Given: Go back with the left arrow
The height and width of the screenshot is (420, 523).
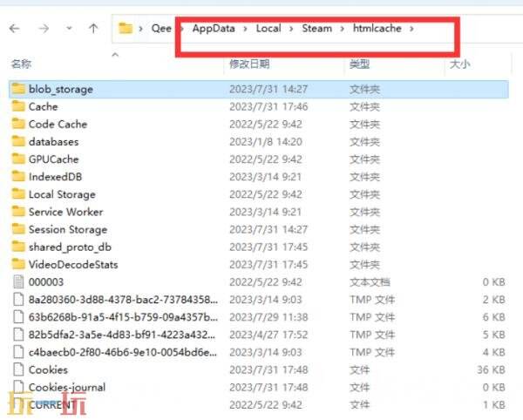Looking at the screenshot, I should click(14, 29).
